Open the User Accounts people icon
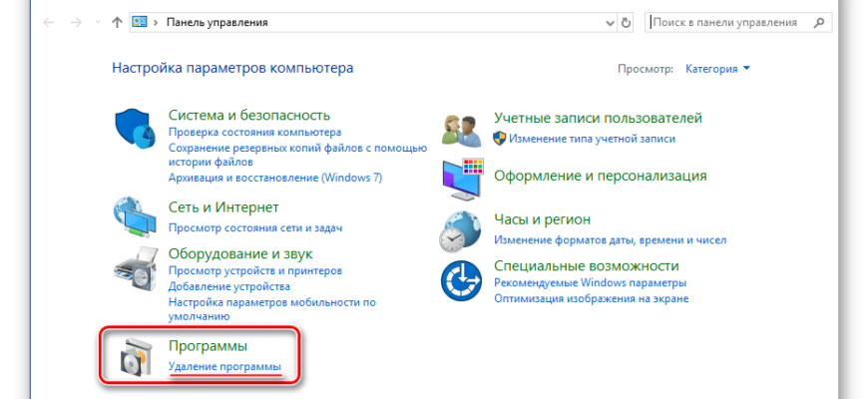 click(x=463, y=130)
